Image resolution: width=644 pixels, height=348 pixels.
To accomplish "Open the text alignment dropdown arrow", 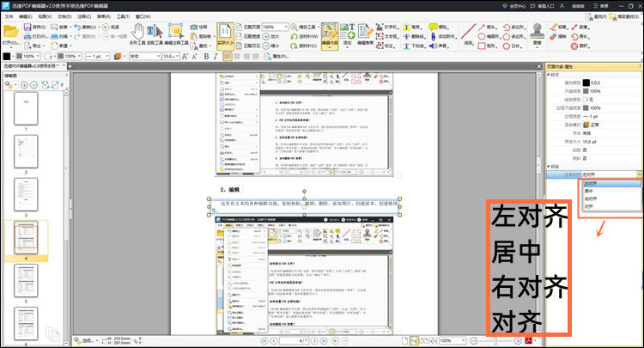I will point(639,174).
